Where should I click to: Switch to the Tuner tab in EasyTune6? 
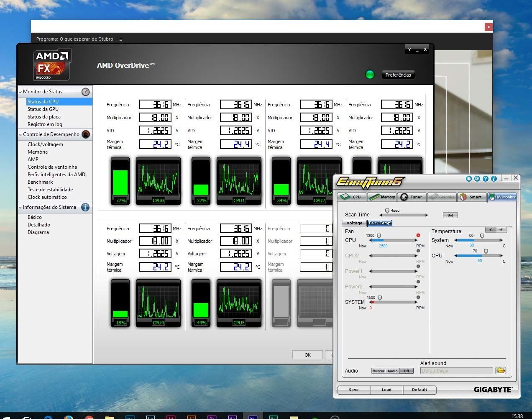tap(412, 197)
